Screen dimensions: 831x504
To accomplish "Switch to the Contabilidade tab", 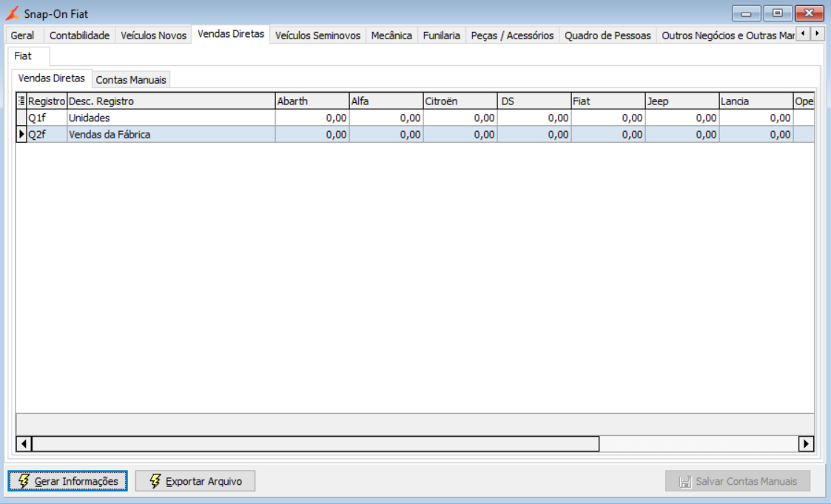I will click(79, 36).
